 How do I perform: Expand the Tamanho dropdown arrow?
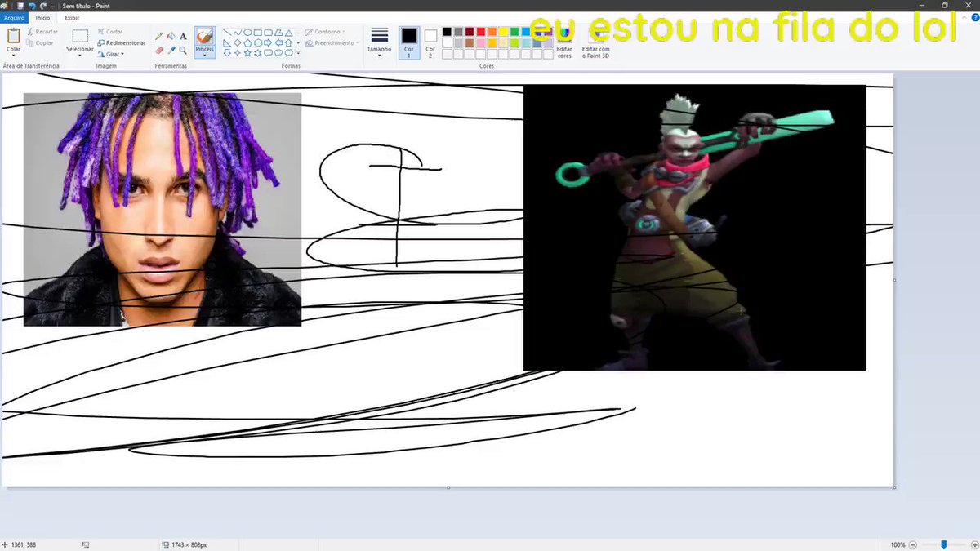pos(379,56)
